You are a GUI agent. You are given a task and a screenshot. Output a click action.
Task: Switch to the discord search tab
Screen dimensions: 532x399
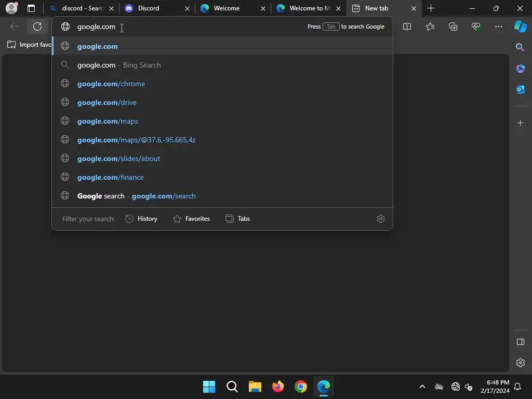[x=82, y=8]
